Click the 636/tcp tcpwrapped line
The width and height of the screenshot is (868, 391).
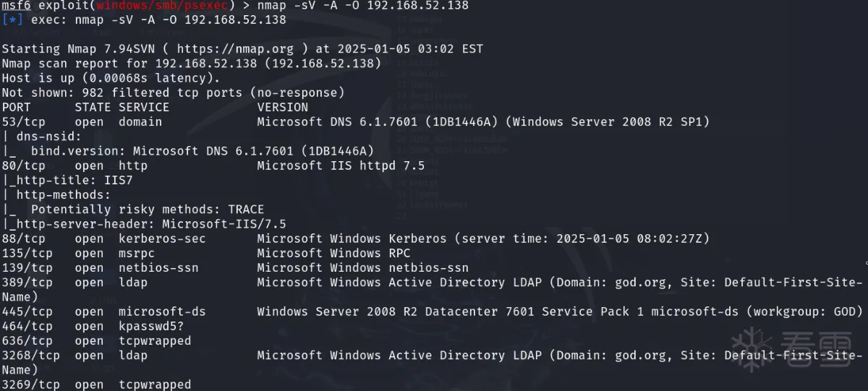(x=96, y=340)
